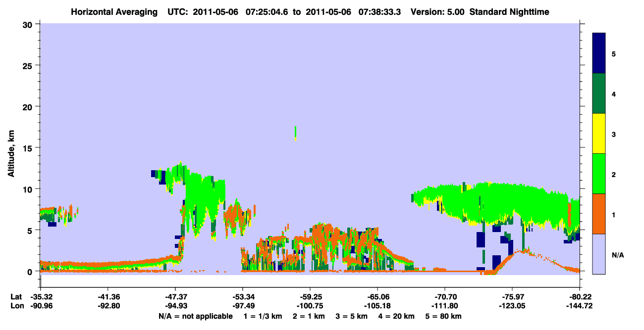
Task: Click the latitude value -70.70
Action: tap(445, 297)
